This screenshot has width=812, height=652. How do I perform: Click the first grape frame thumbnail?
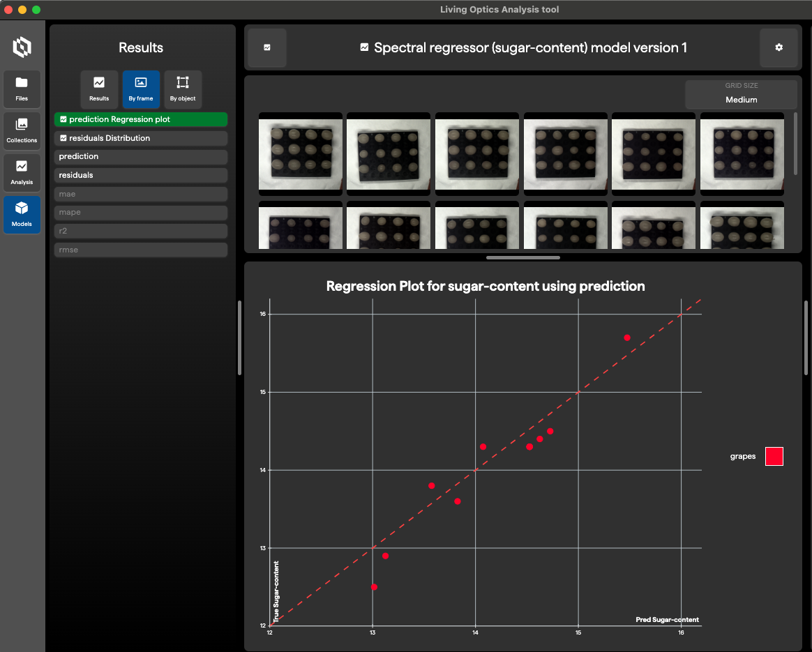coord(301,153)
